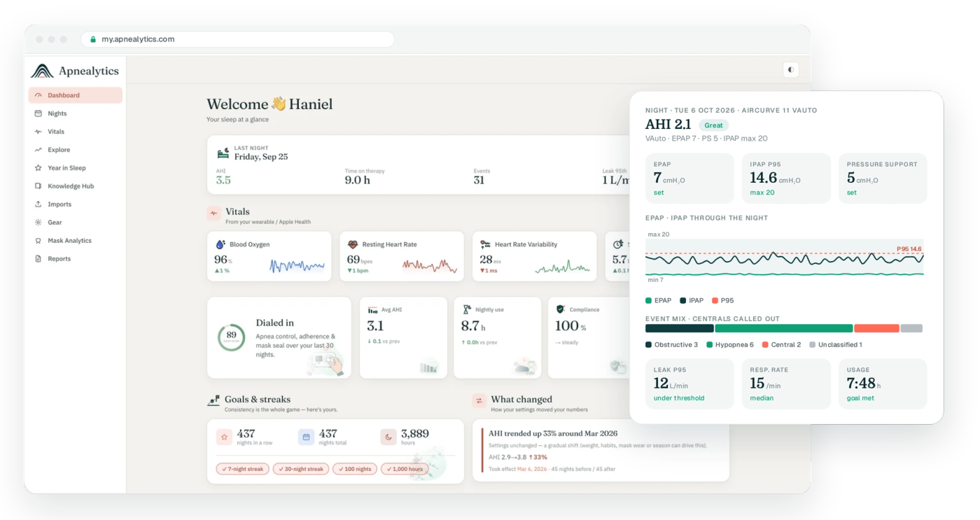Click the Nightly use hourglass icon
980x520 pixels.
click(467, 309)
